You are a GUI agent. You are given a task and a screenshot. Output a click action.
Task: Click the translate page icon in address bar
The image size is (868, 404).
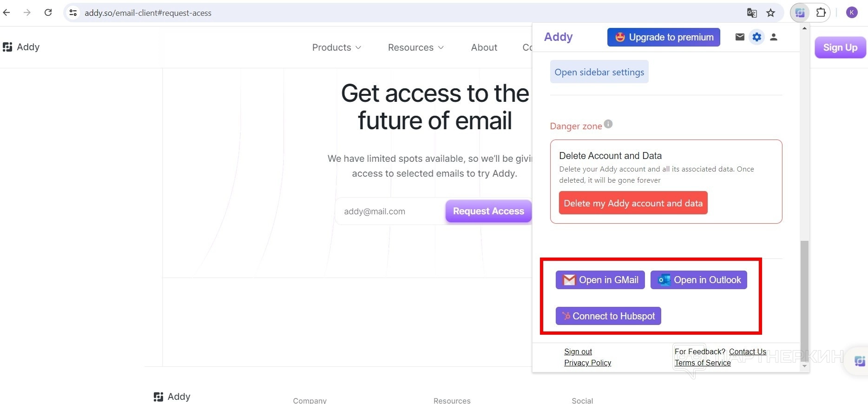click(752, 13)
